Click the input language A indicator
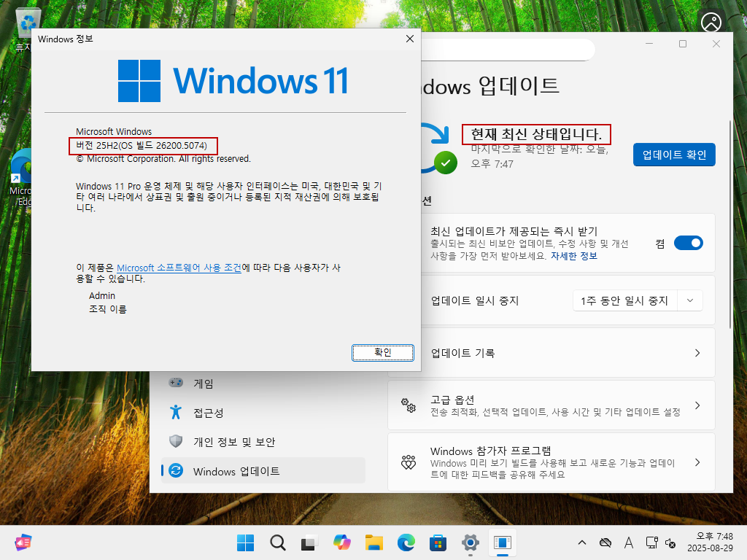The width and height of the screenshot is (747, 560). coord(628,542)
